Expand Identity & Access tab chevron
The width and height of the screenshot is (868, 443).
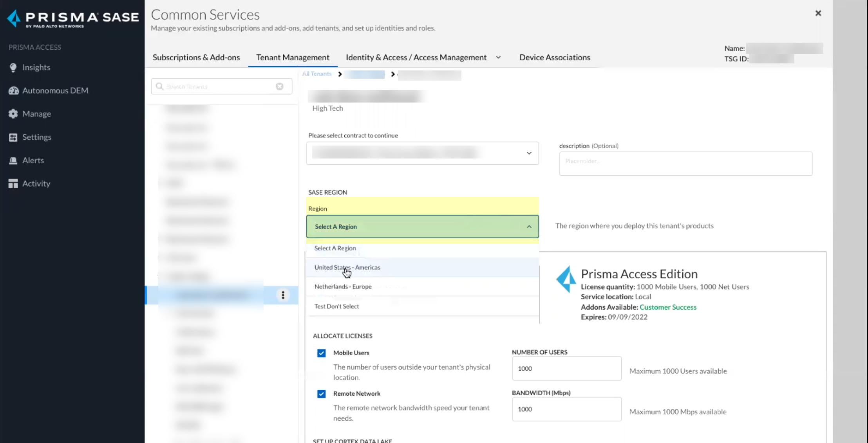[498, 58]
